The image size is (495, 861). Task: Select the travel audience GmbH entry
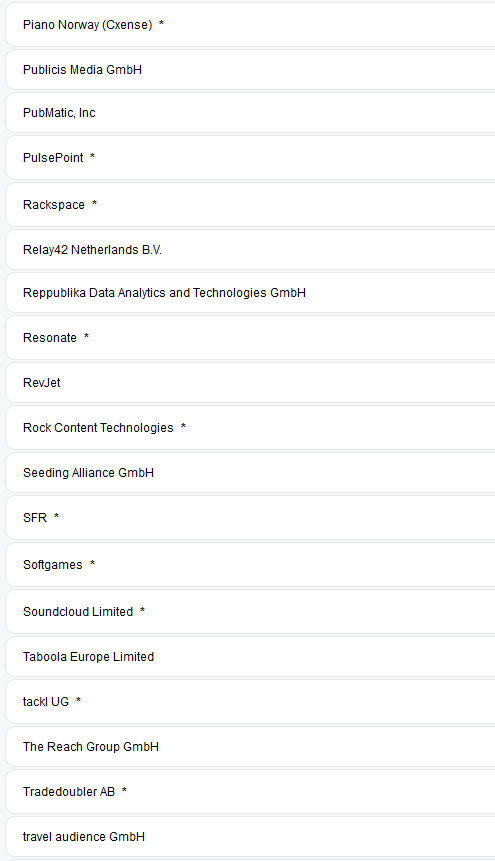[251, 837]
